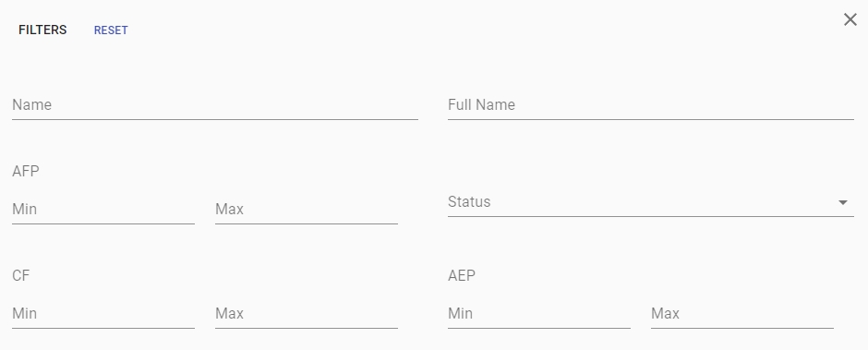Select the CF Max input
The image size is (868, 350).
point(307,313)
